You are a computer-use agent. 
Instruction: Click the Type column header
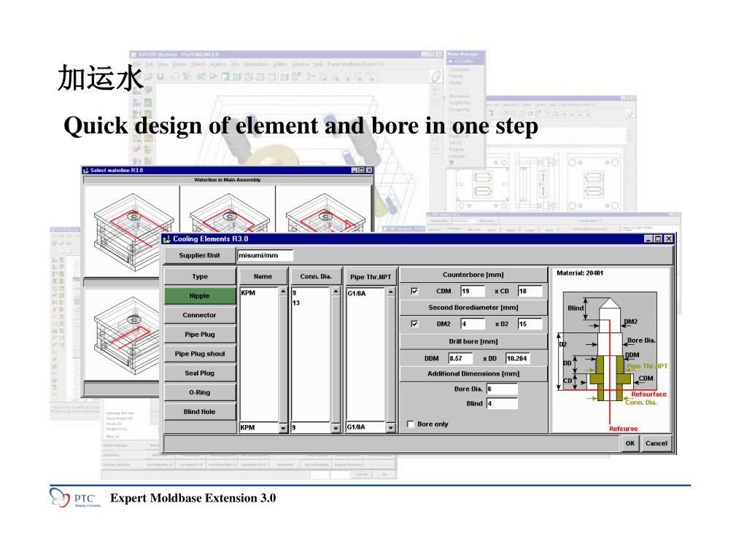tap(200, 276)
